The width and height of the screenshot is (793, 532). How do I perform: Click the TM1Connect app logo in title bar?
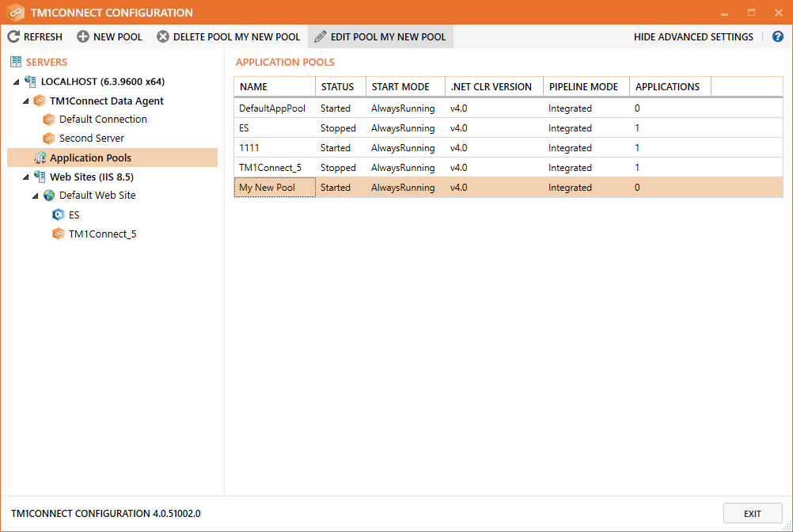coord(15,12)
